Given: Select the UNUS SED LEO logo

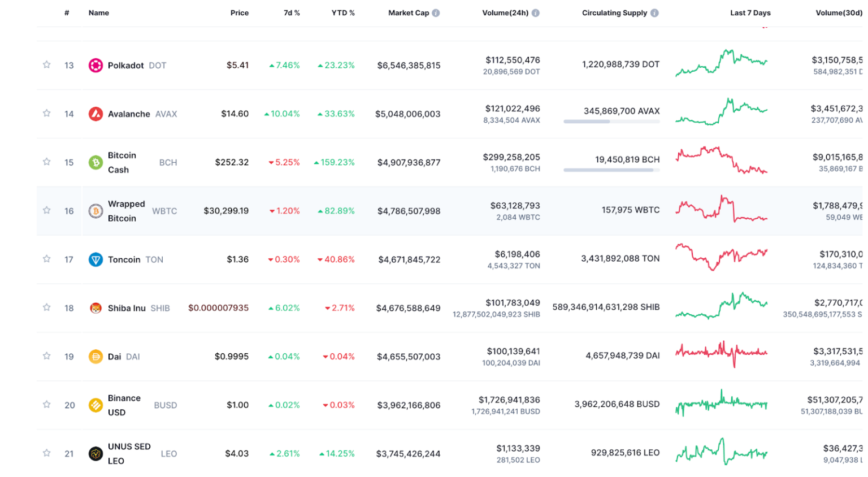Looking at the screenshot, I should click(96, 453).
